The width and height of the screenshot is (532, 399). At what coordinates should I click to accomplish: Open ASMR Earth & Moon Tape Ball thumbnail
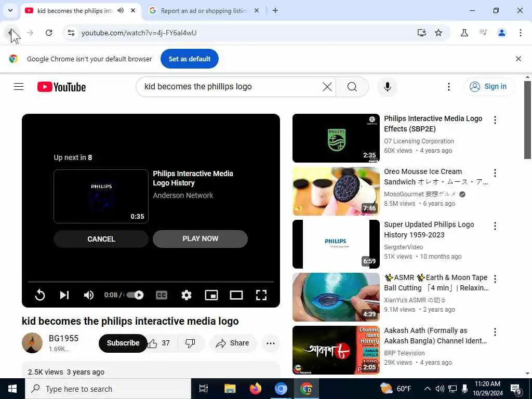336,297
